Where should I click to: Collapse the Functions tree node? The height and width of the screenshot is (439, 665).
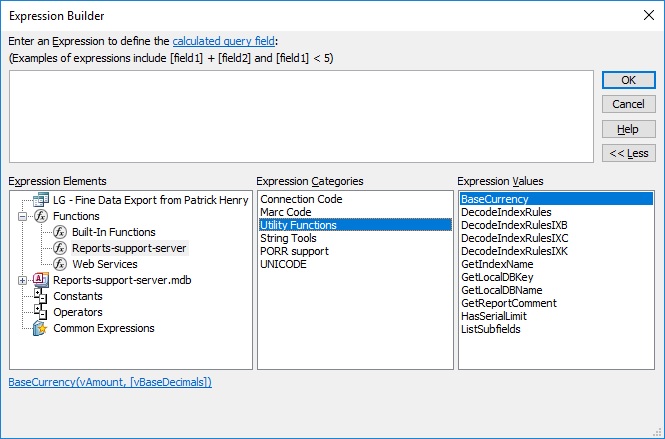pyautogui.click(x=22, y=216)
